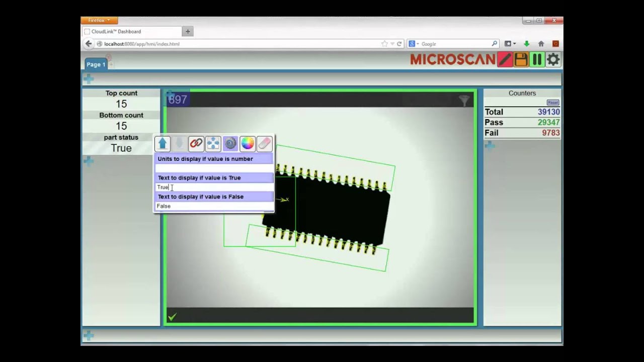The width and height of the screenshot is (644, 362).
Task: Click the chip image in inspection view
Action: 326,209
